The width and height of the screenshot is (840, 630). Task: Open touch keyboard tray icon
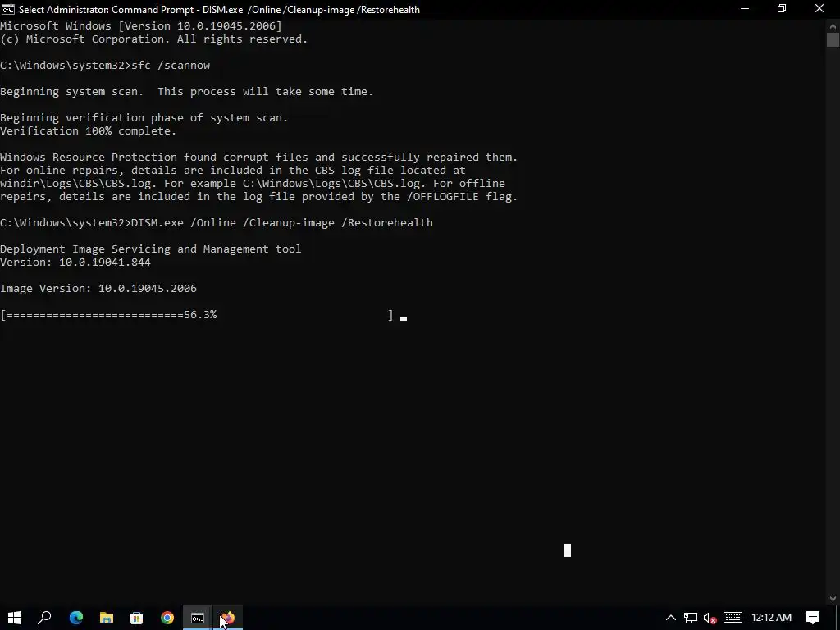[733, 618]
